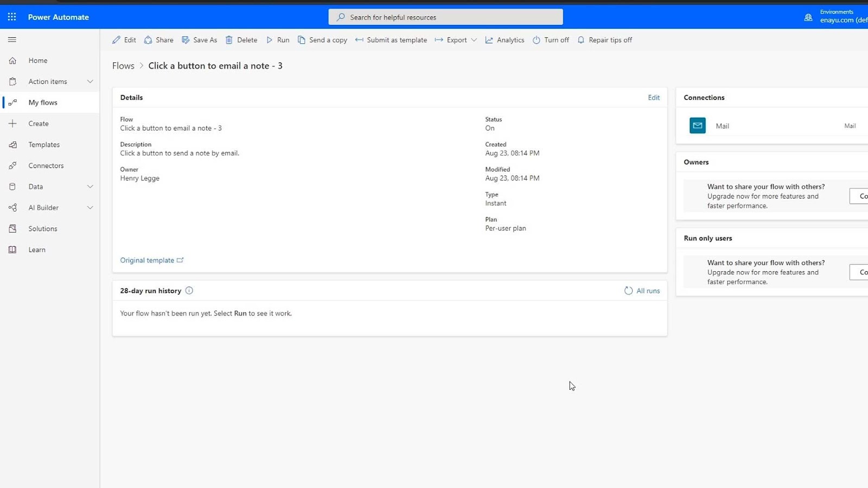Image resolution: width=868 pixels, height=488 pixels.
Task: Click the Share icon in toolbar
Action: click(x=148, y=40)
